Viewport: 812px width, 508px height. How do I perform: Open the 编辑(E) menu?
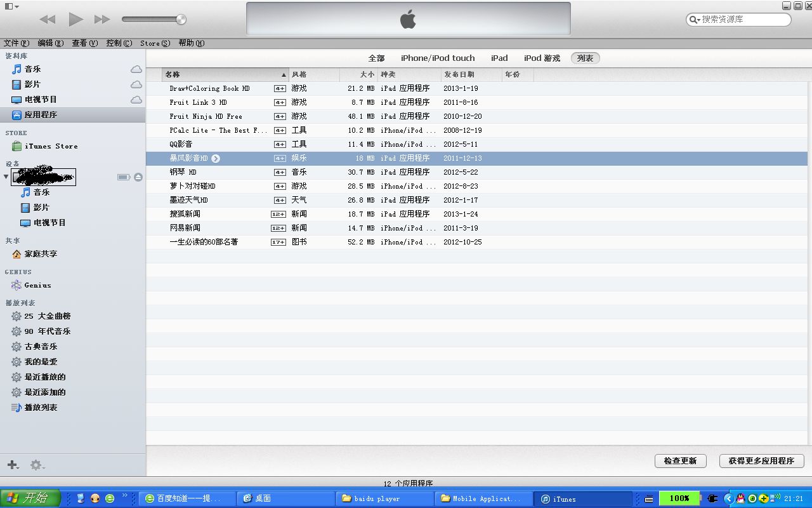coord(51,43)
